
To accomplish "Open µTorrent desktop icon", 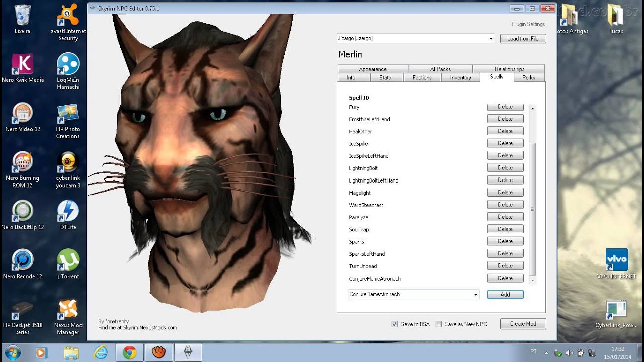I will [68, 264].
